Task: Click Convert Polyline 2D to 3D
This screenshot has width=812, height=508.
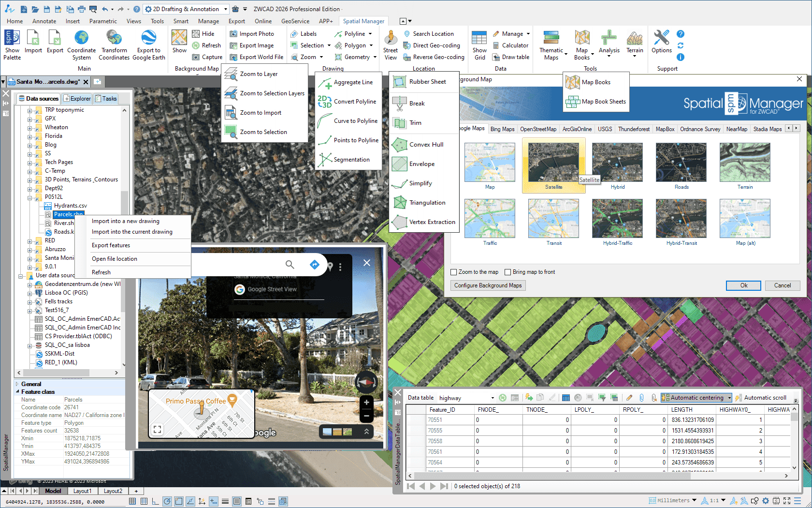Action: [354, 102]
